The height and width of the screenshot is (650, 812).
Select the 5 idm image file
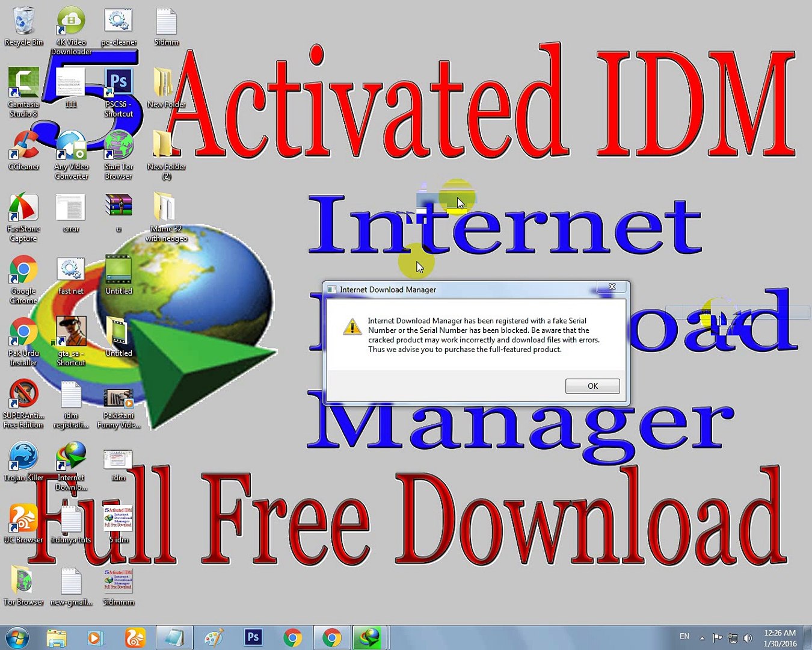pos(118,524)
